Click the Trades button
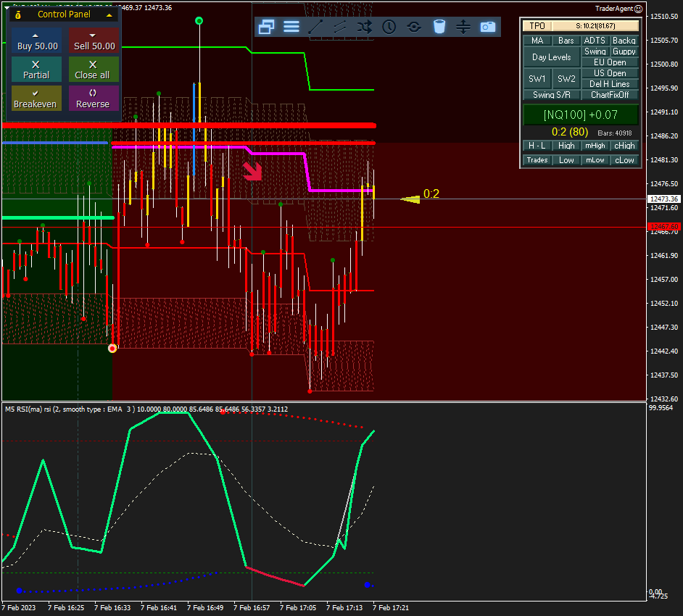683x616 pixels. point(537,160)
